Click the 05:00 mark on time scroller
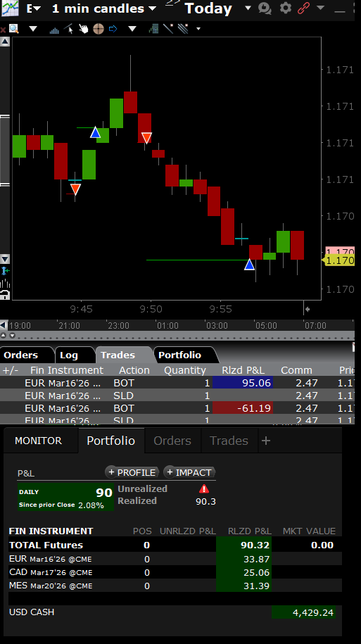 tap(266, 326)
